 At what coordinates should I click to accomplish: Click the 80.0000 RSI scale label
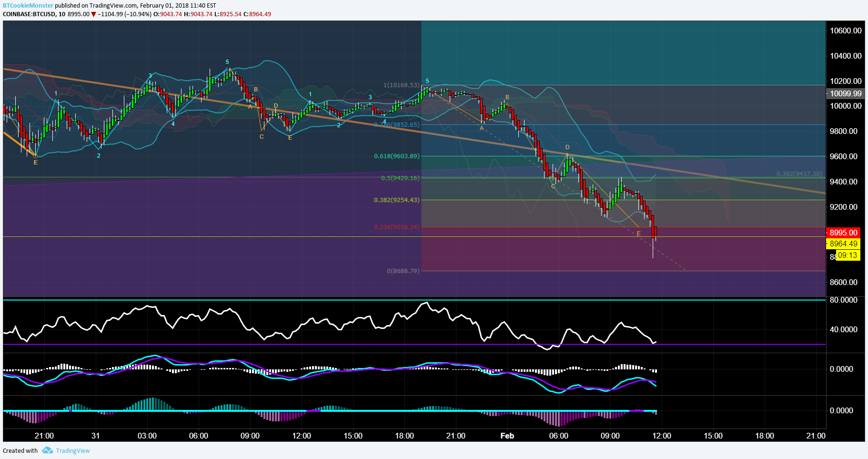click(843, 300)
